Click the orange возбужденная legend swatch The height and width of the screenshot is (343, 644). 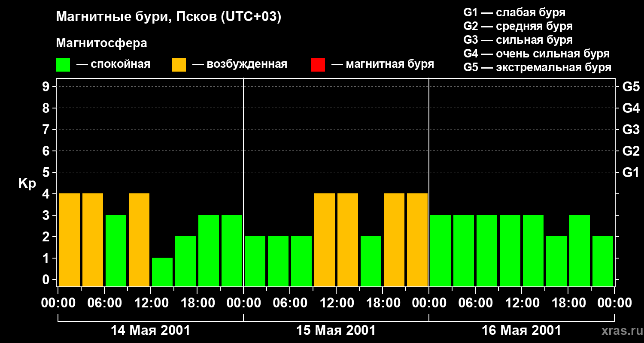[x=179, y=65]
